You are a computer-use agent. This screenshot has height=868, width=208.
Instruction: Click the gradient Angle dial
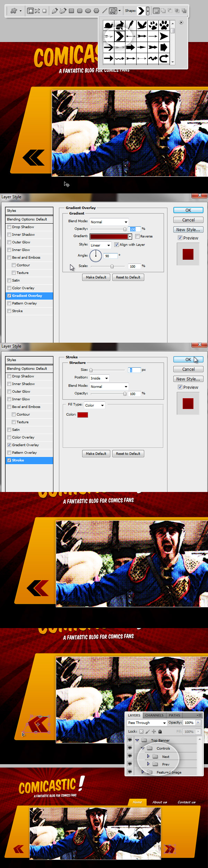[x=96, y=256]
